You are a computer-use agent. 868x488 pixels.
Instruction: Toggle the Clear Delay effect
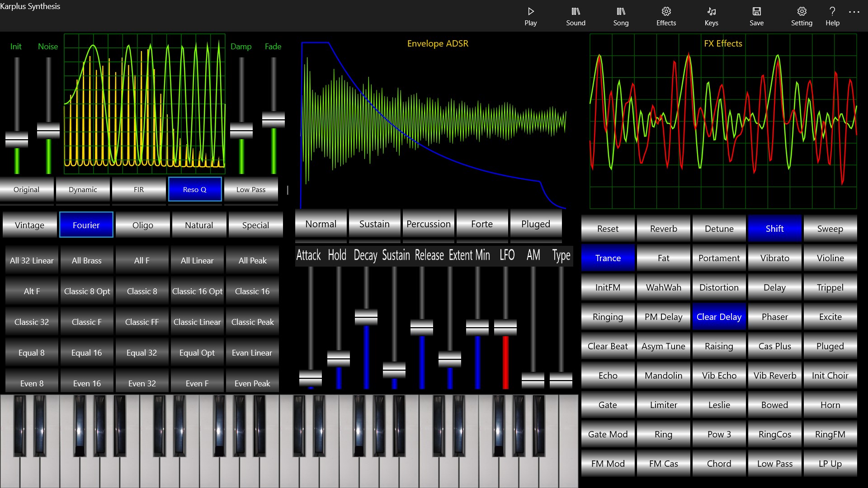[x=718, y=316]
